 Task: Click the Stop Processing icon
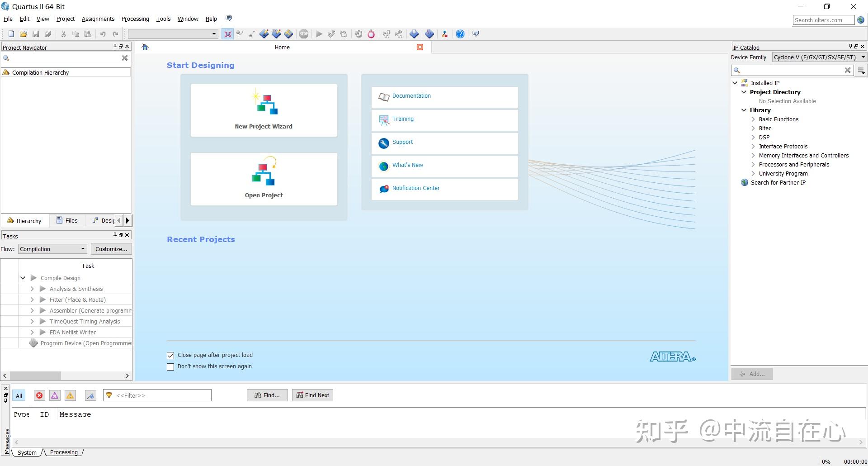point(304,34)
